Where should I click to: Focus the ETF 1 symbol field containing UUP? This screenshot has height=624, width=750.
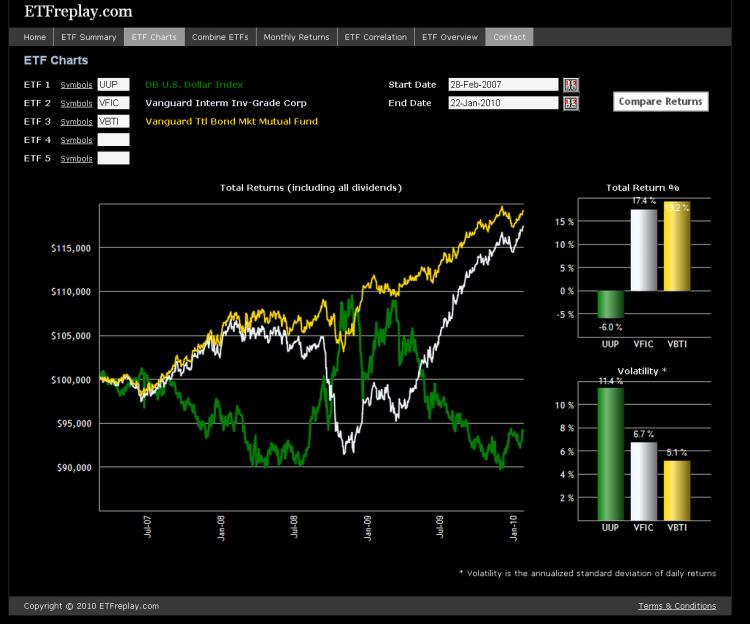click(x=113, y=85)
